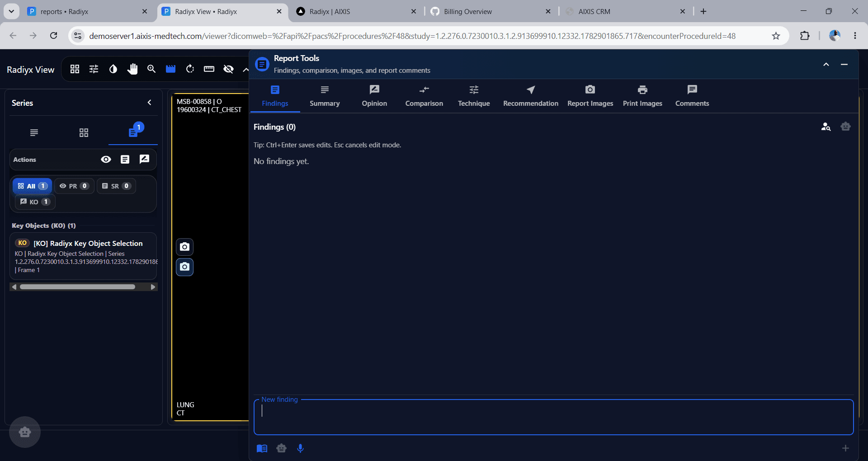Image resolution: width=868 pixels, height=461 pixels.
Task: Open the Findings tab
Action: (275, 96)
